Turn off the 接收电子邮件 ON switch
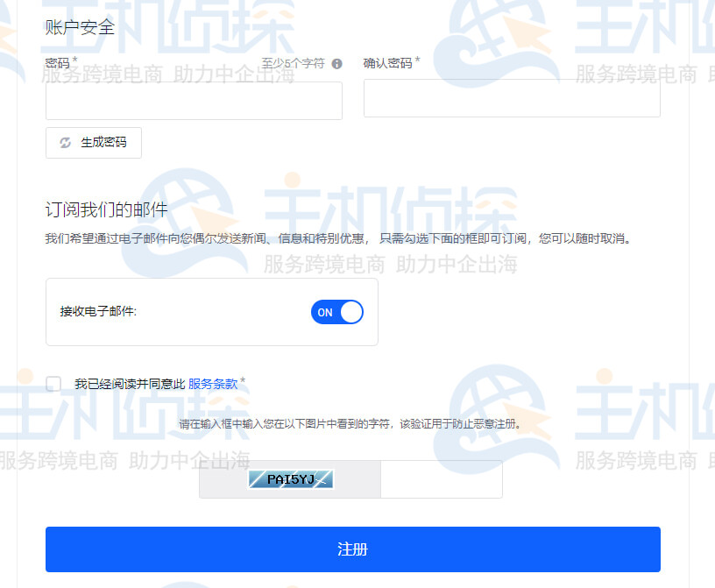Image resolution: width=715 pixels, height=588 pixels. click(x=337, y=312)
